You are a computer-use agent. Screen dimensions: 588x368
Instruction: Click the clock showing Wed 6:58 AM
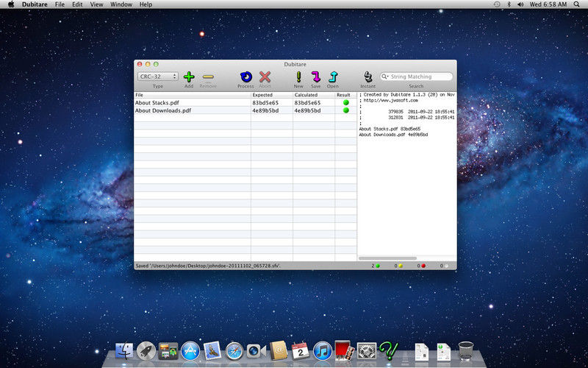click(x=548, y=4)
